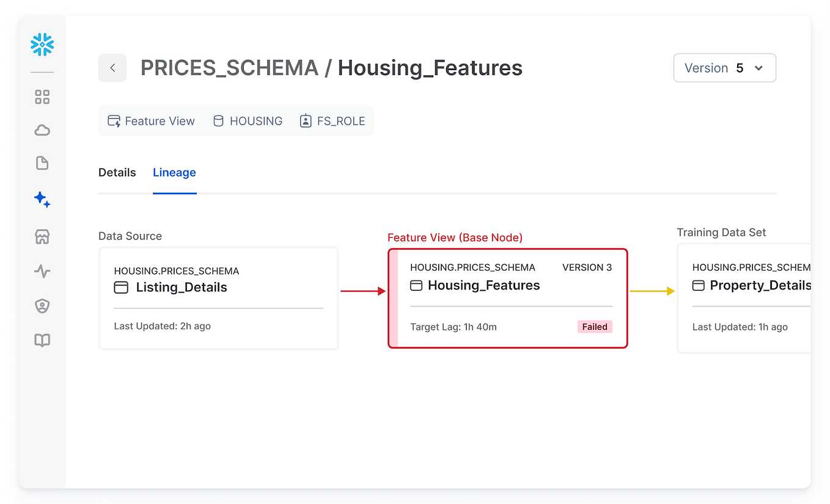The height and width of the screenshot is (504, 830).
Task: Open the document icon in sidebar
Action: [42, 163]
